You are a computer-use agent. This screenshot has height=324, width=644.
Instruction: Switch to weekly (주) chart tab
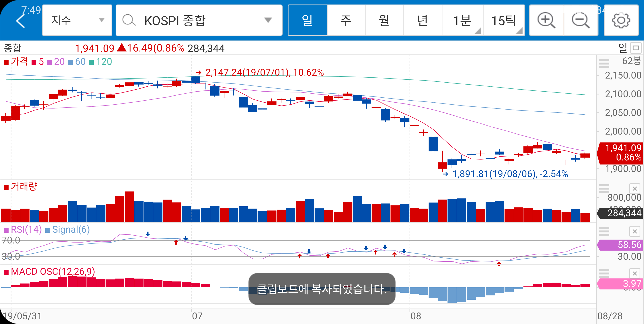346,20
